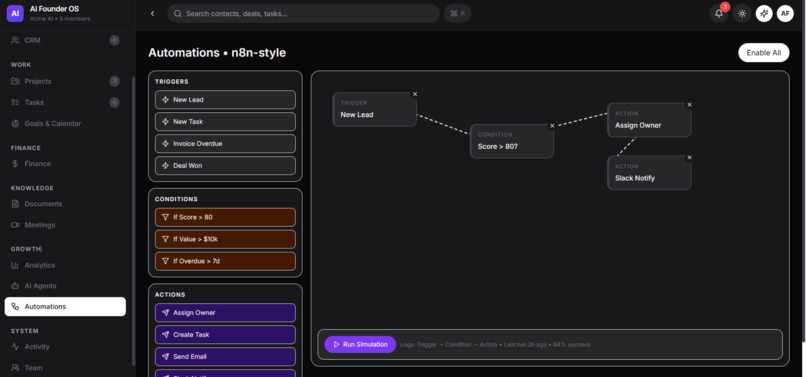Add the If Score > 80 condition
Image resolution: width=806 pixels, height=377 pixels.
tap(225, 217)
